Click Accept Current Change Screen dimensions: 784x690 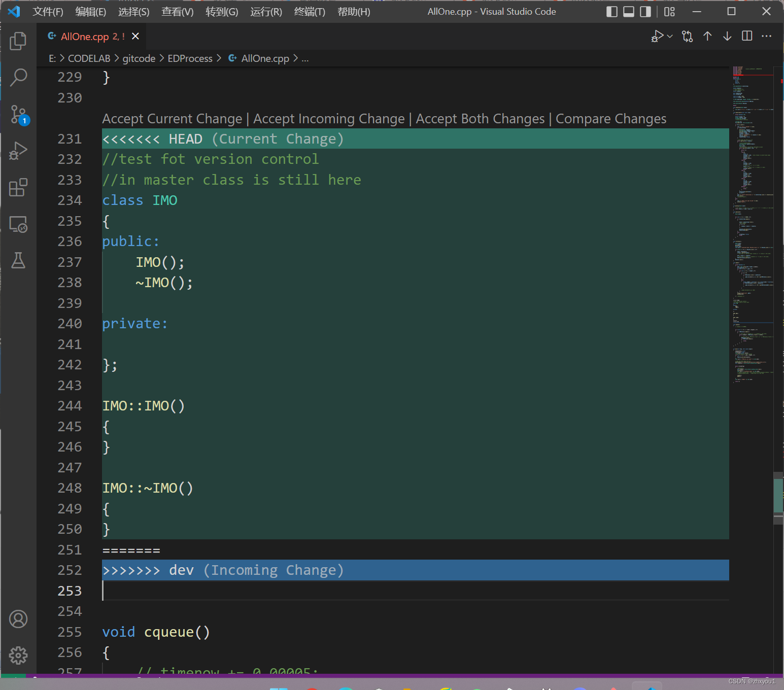(x=173, y=119)
